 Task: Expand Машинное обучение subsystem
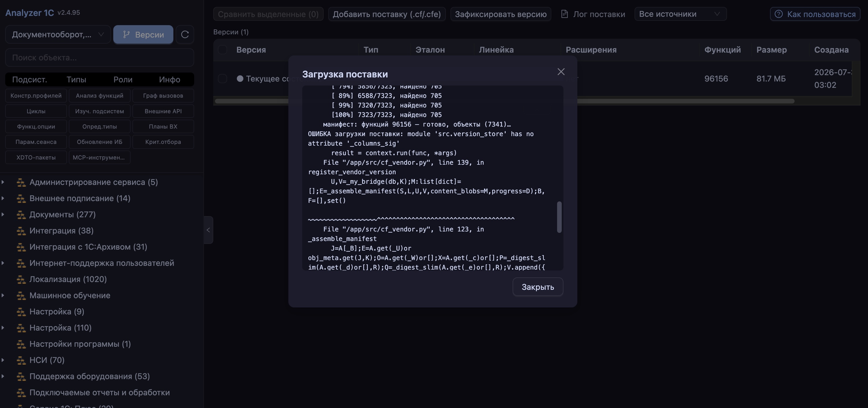coord(3,295)
